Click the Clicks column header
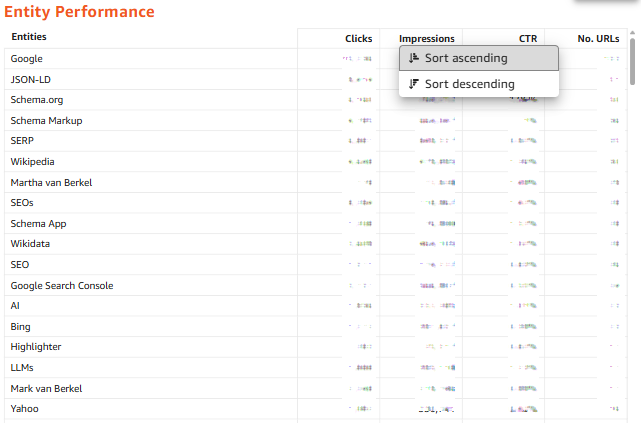 (x=359, y=38)
